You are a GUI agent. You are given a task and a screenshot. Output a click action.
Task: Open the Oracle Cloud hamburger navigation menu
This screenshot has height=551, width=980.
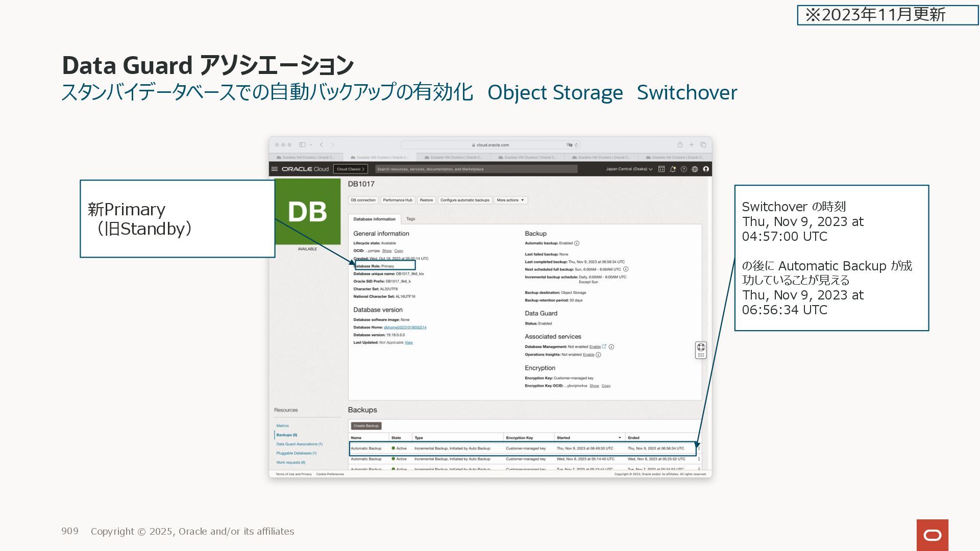coord(275,169)
